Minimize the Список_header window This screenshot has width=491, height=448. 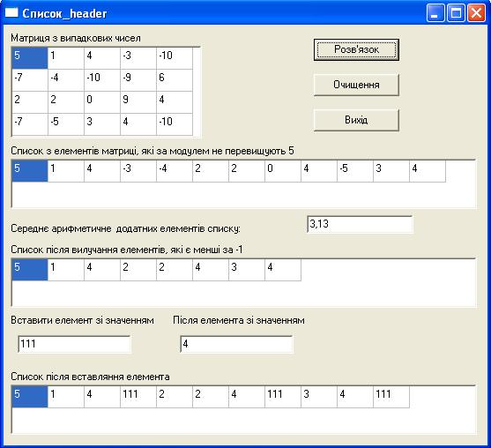[x=435, y=13]
